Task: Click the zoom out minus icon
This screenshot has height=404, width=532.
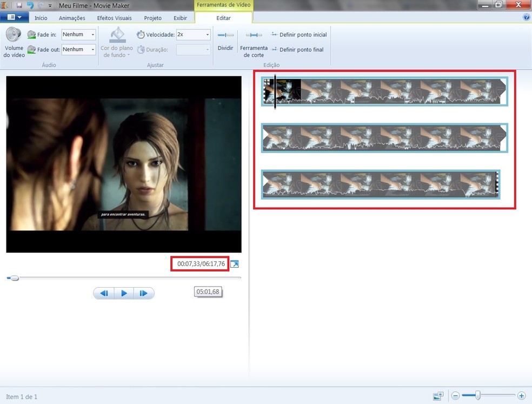Action: click(x=456, y=396)
